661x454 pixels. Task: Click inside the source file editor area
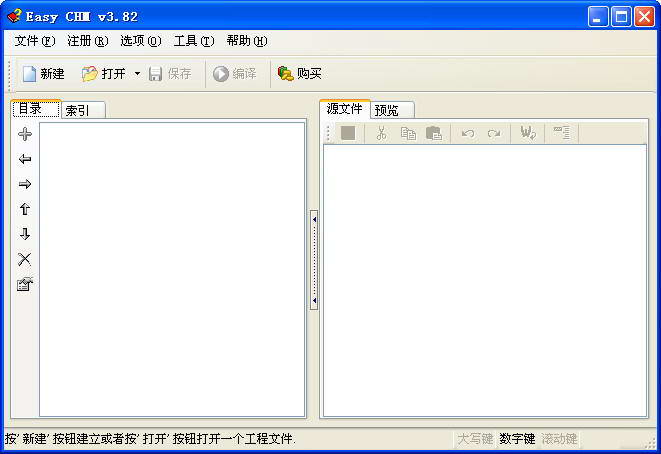point(485,281)
